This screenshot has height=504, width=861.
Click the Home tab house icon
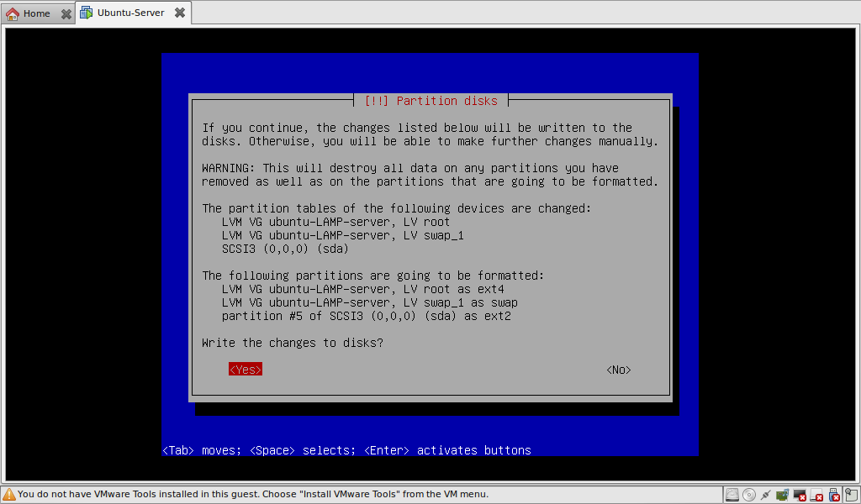click(x=12, y=13)
